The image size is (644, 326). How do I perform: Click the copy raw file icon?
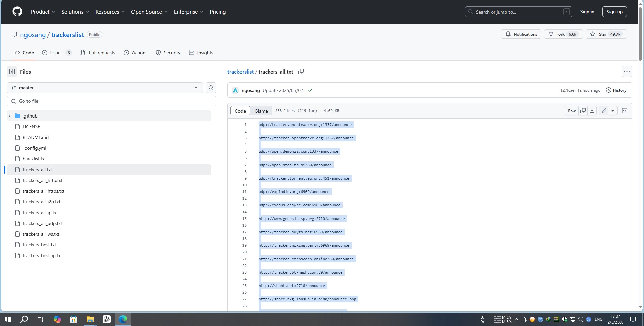point(583,111)
